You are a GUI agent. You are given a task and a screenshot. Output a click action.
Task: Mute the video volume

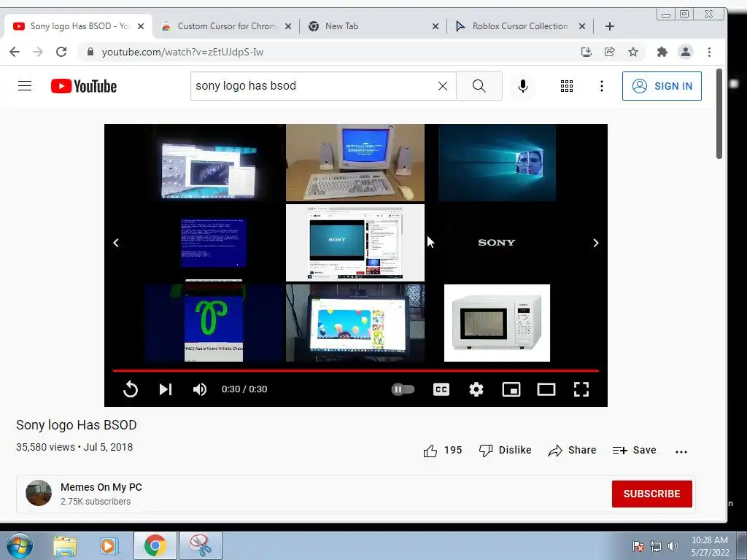(x=200, y=389)
